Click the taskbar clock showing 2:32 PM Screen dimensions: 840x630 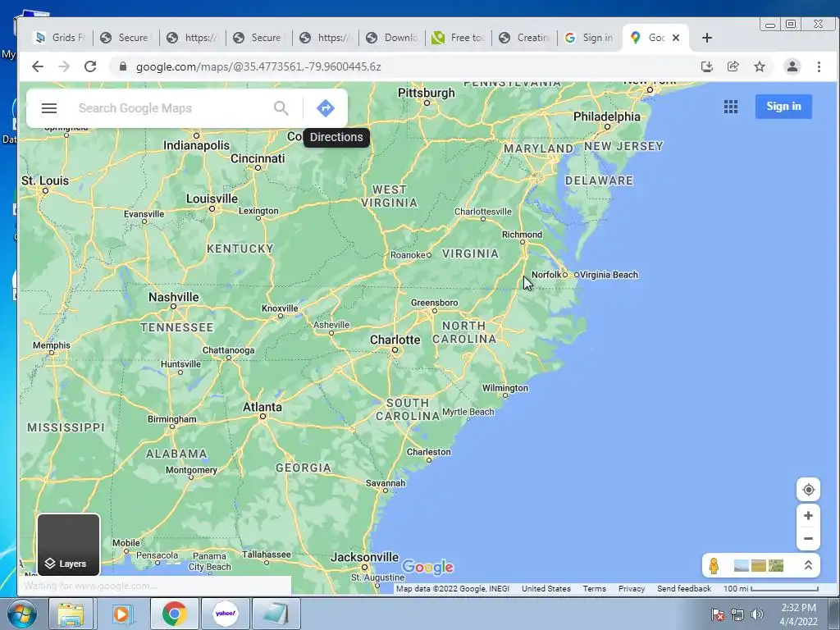[798, 614]
